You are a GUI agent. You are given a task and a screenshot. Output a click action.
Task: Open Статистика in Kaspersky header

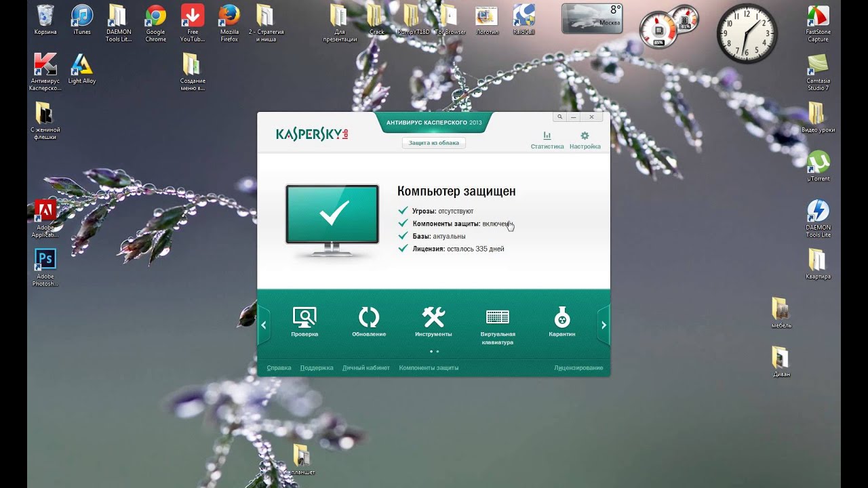click(547, 140)
